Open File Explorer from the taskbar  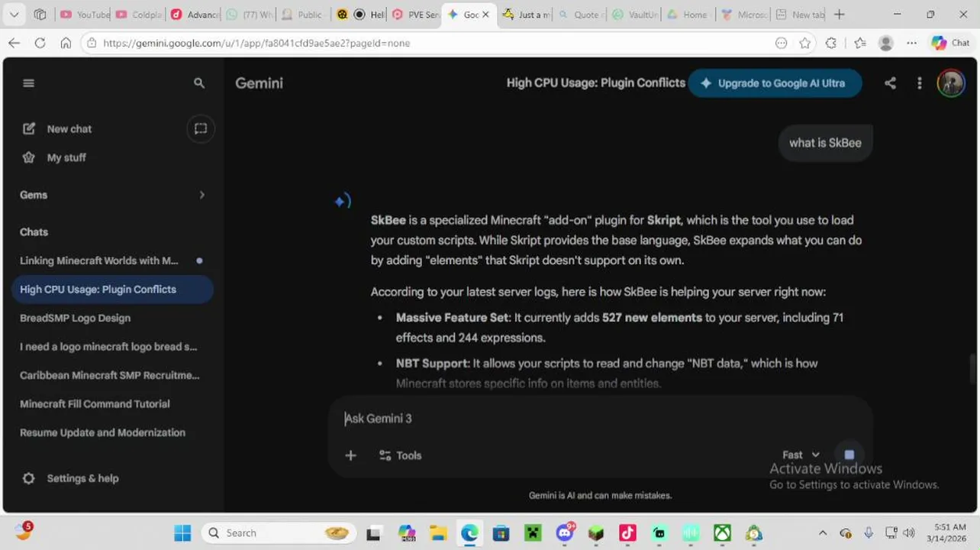(438, 532)
